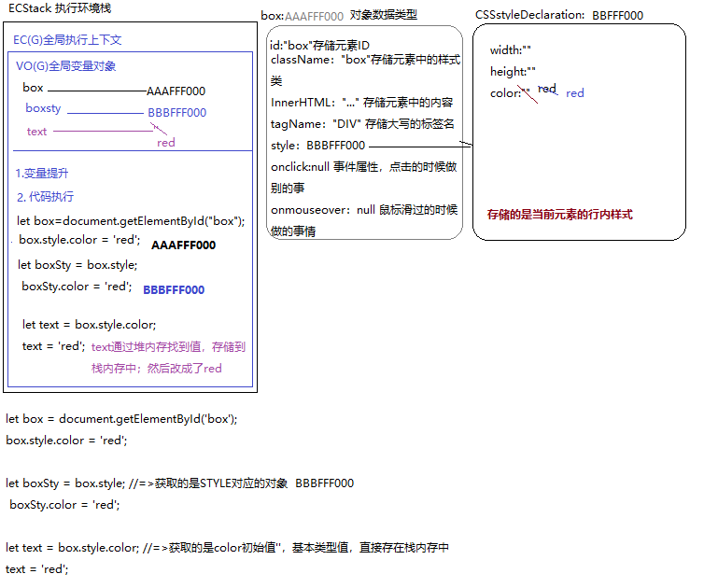
Task: Click the 'InnerHTML: "..."' property line
Action: coord(361,103)
